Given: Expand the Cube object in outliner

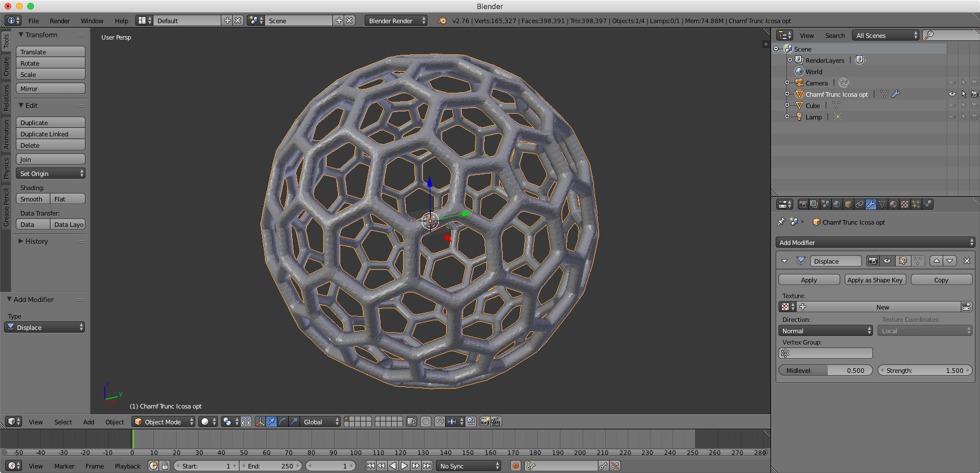Looking at the screenshot, I should point(787,105).
